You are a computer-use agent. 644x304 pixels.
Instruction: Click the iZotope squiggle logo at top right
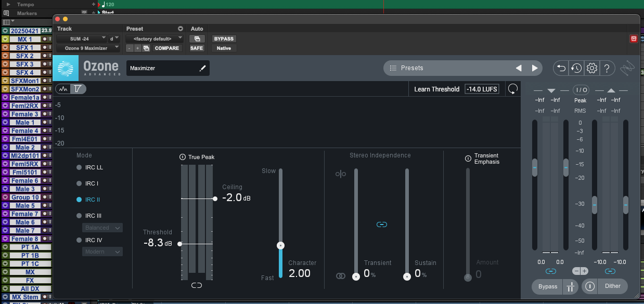pyautogui.click(x=628, y=68)
